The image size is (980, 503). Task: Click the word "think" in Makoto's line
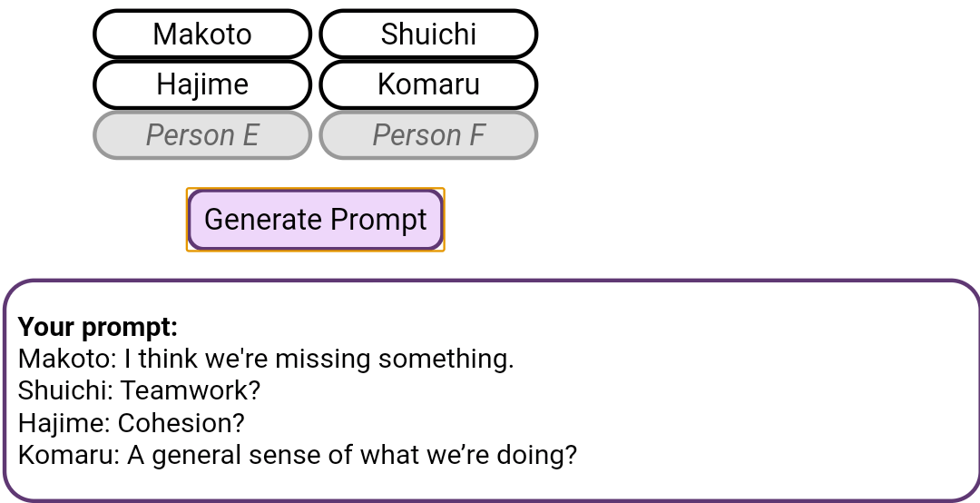[168, 359]
